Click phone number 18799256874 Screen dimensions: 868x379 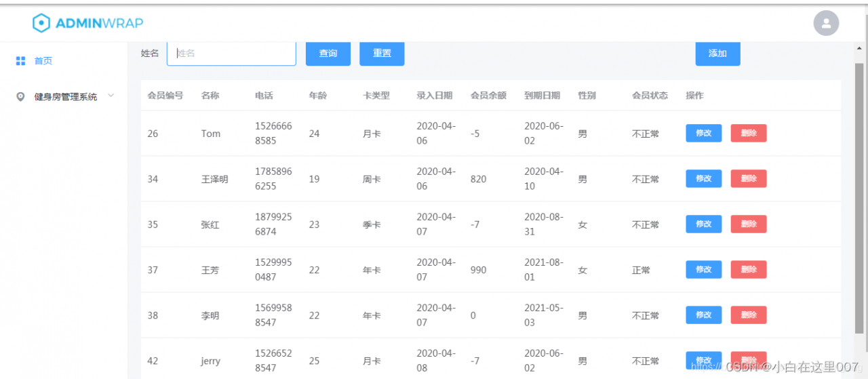pos(273,224)
